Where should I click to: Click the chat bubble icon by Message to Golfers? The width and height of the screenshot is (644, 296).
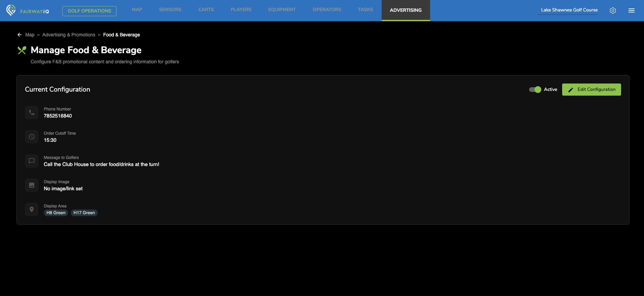[32, 161]
